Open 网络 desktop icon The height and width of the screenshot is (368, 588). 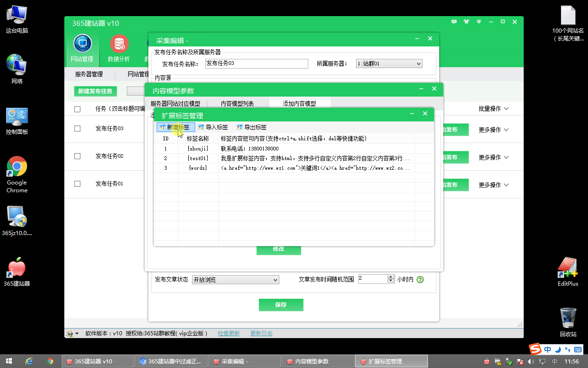17,69
